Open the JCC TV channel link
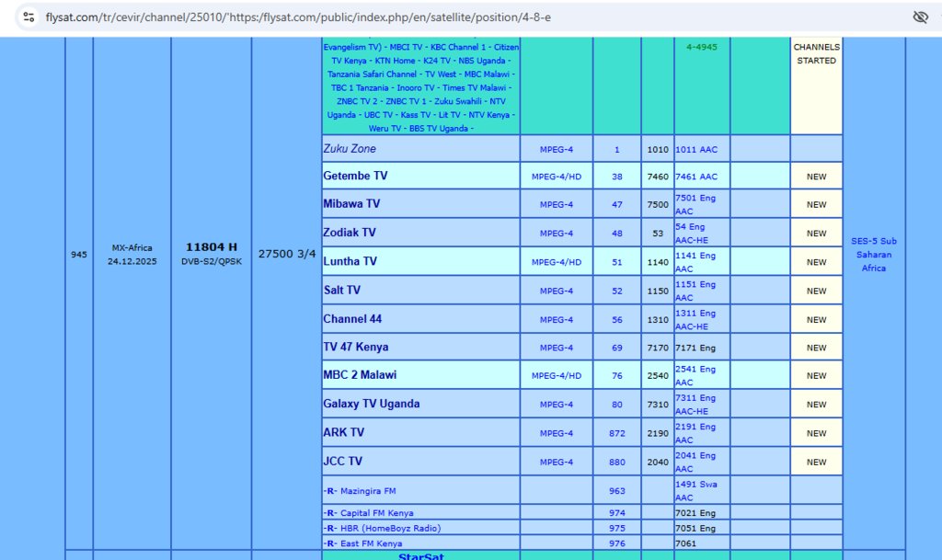 click(x=342, y=462)
